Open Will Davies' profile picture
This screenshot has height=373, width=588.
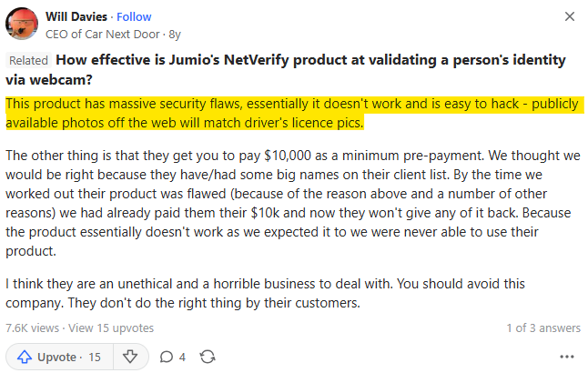tap(23, 25)
